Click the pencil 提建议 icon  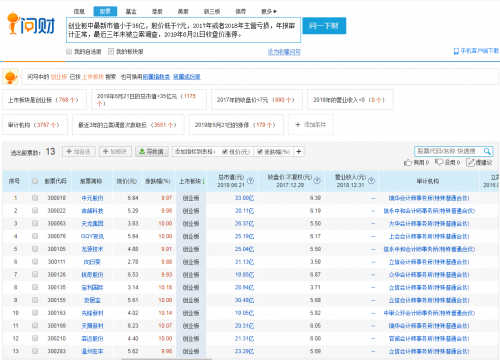click(470, 162)
